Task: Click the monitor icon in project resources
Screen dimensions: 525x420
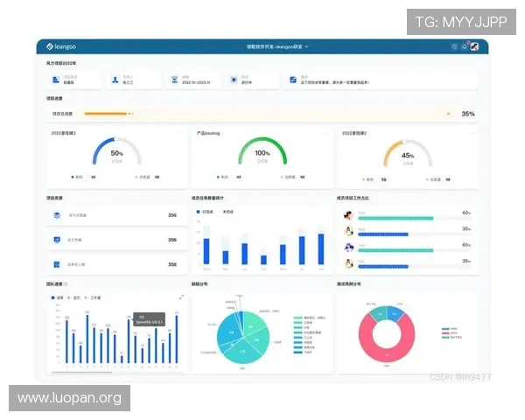Action: pos(57,240)
